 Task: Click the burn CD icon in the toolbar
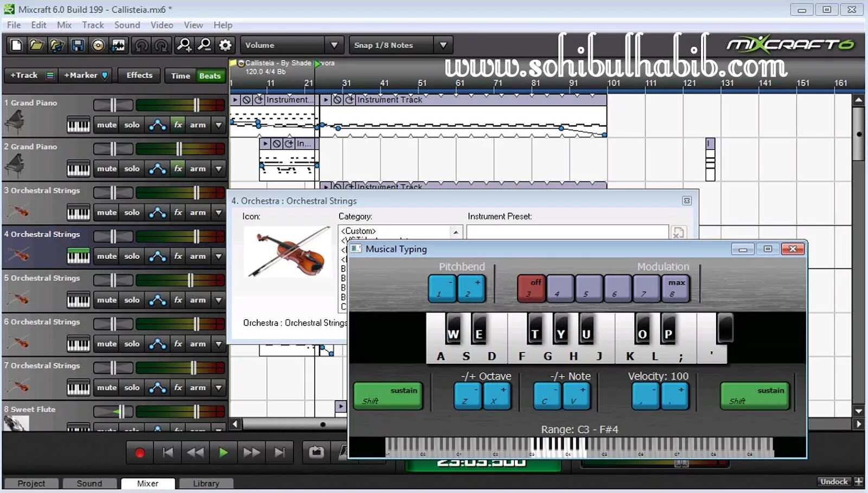click(98, 45)
